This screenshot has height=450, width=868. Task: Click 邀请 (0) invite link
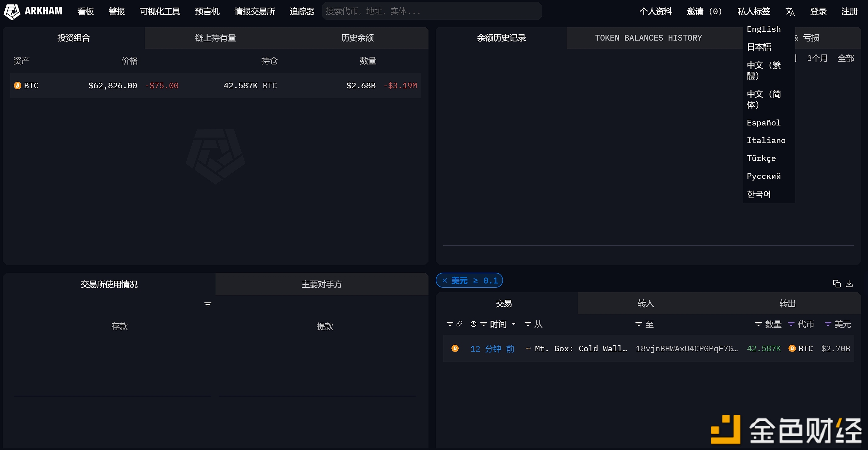(705, 11)
